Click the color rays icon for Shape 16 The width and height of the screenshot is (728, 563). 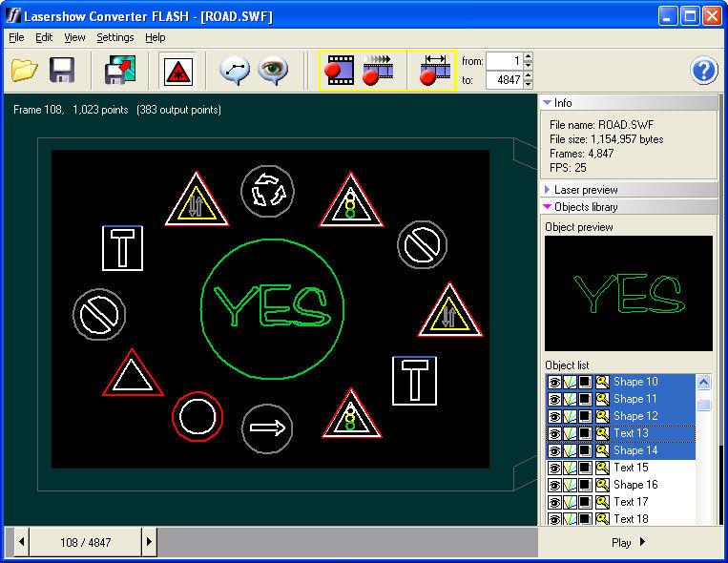[x=569, y=485]
